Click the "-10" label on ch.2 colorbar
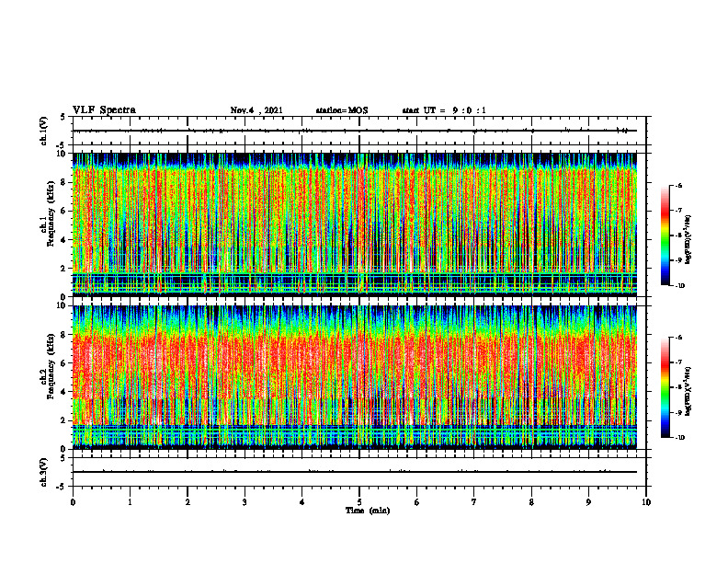The image size is (728, 563). click(680, 438)
